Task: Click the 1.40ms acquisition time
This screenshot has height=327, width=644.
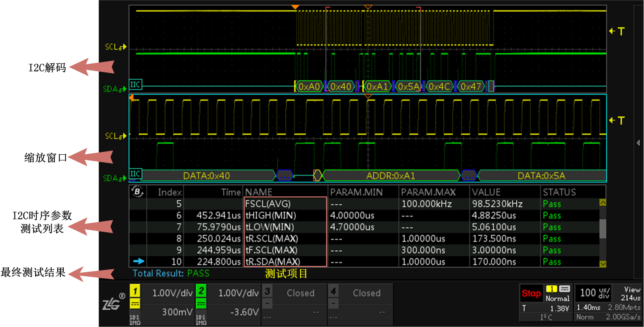Action: click(588, 307)
